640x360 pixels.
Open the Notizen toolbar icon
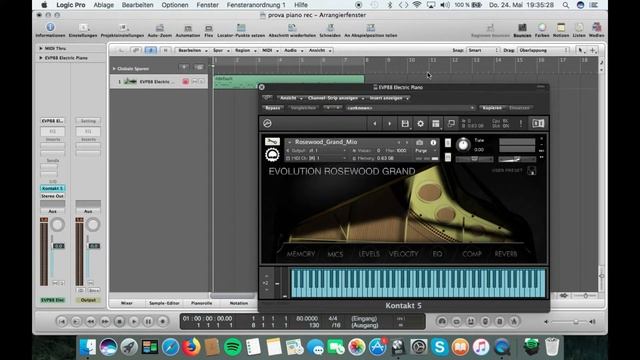[561, 27]
